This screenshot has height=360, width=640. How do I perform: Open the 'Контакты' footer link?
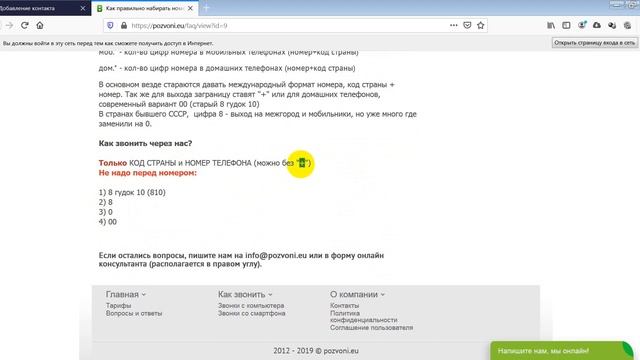coord(344,305)
